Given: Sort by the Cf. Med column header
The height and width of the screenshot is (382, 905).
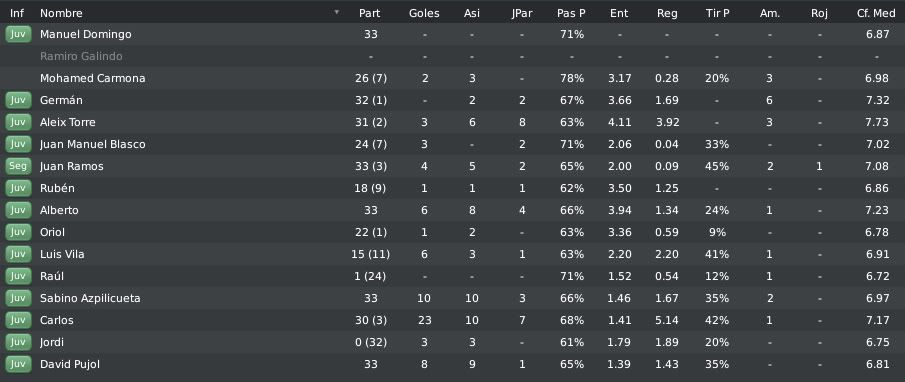Looking at the screenshot, I should tap(876, 13).
